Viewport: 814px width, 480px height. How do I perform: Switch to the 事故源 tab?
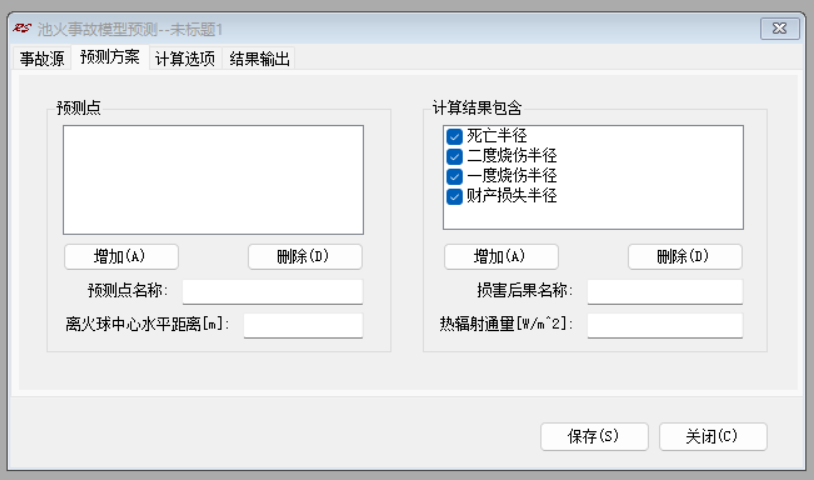(42, 58)
